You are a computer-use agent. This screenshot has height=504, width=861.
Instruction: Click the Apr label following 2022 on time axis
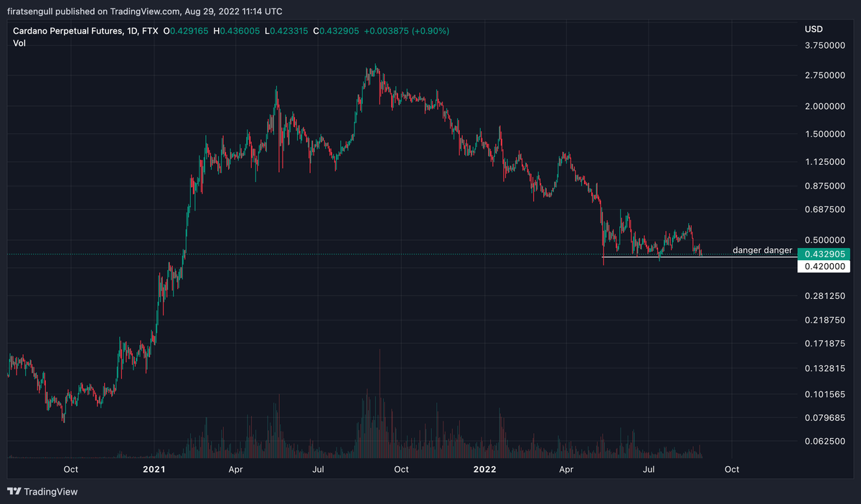(566, 470)
